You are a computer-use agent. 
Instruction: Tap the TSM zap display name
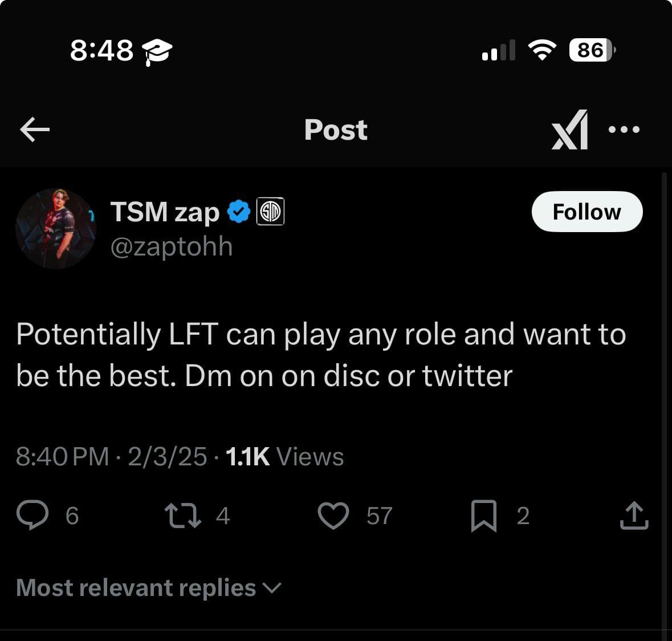(x=165, y=212)
